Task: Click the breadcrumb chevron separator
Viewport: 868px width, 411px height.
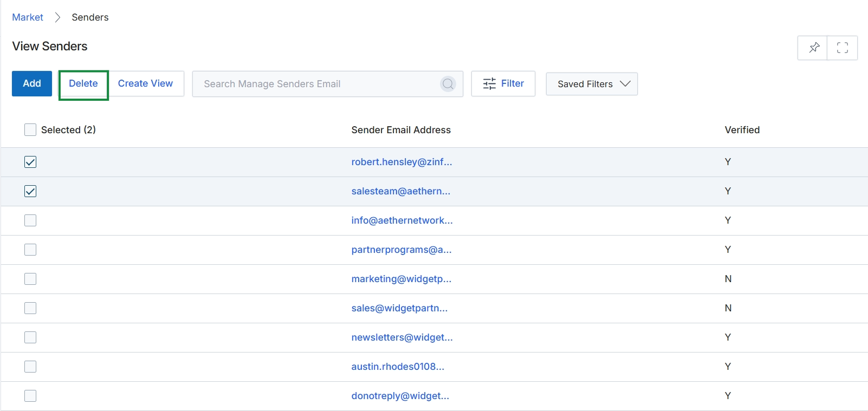Action: pyautogui.click(x=57, y=17)
